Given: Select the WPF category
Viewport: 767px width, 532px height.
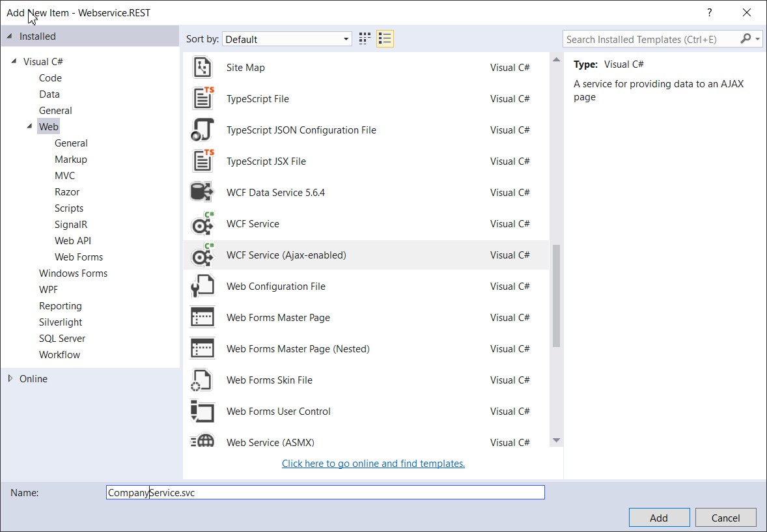Looking at the screenshot, I should (48, 289).
